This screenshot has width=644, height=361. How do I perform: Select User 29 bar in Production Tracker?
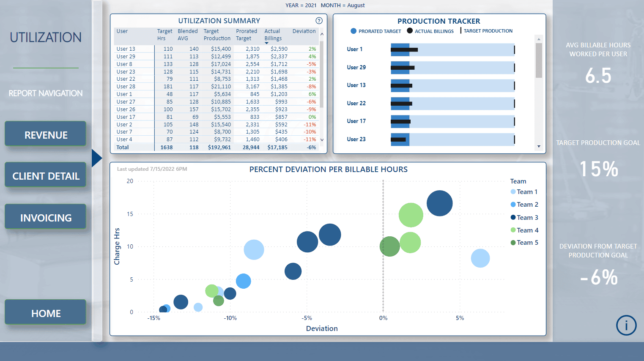tap(452, 68)
